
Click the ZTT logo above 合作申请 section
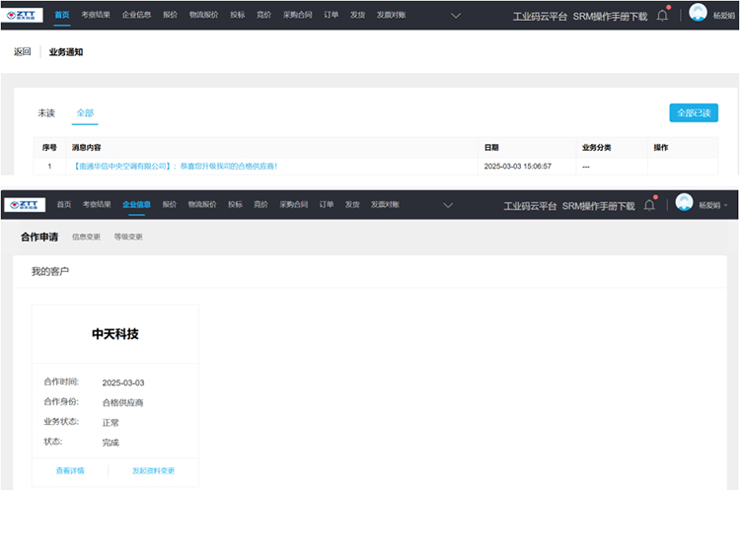(x=25, y=205)
